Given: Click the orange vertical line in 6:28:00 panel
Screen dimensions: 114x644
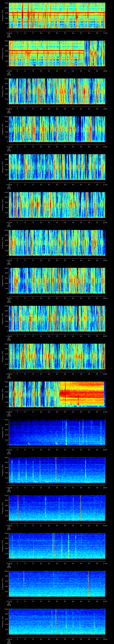Looking at the screenshot, I should (x=56, y=470).
